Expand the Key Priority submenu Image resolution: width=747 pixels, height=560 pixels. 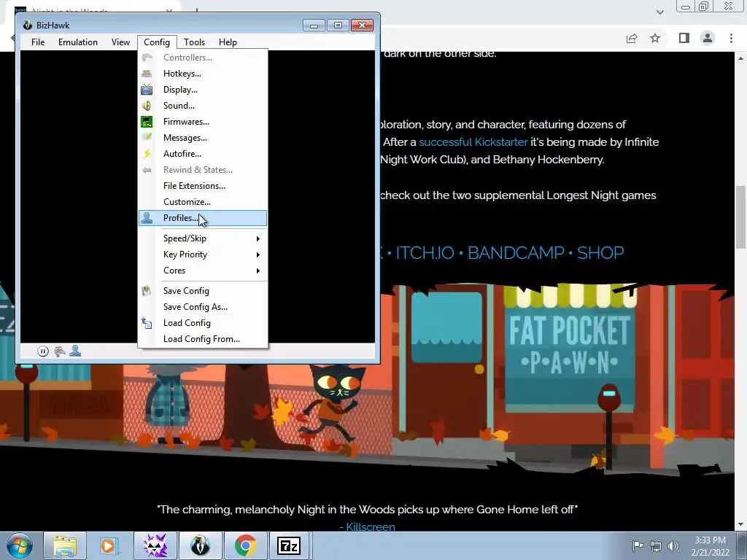pos(204,254)
